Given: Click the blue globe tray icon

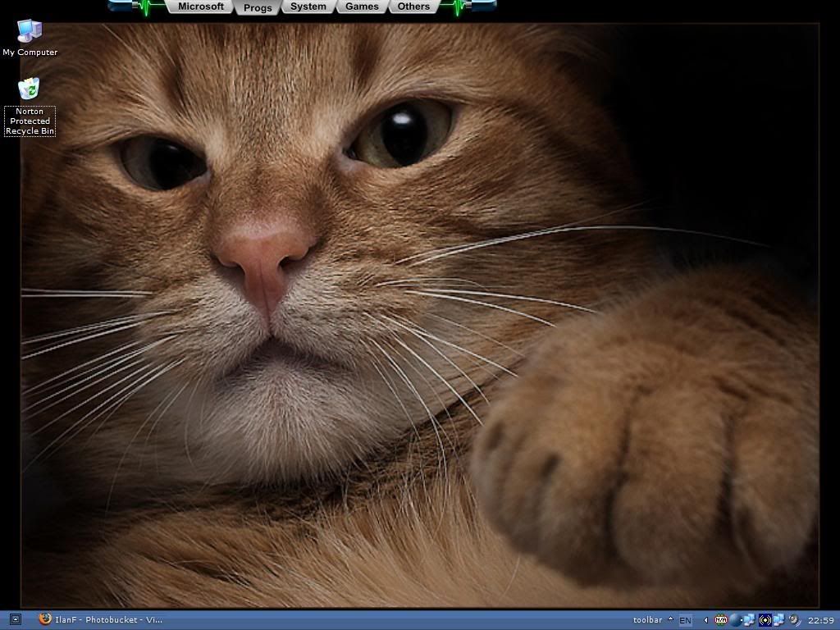Looking at the screenshot, I should pyautogui.click(x=735, y=620).
